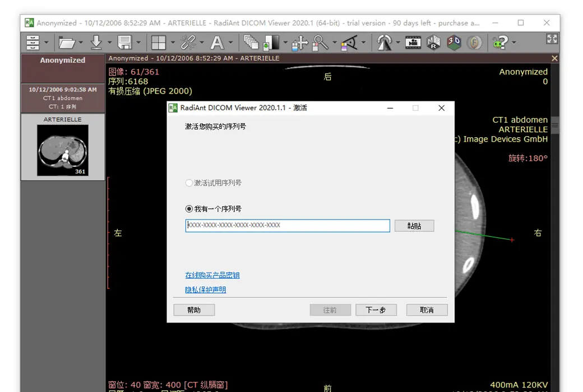
Task: Click the help question mark icon
Action: click(x=501, y=43)
